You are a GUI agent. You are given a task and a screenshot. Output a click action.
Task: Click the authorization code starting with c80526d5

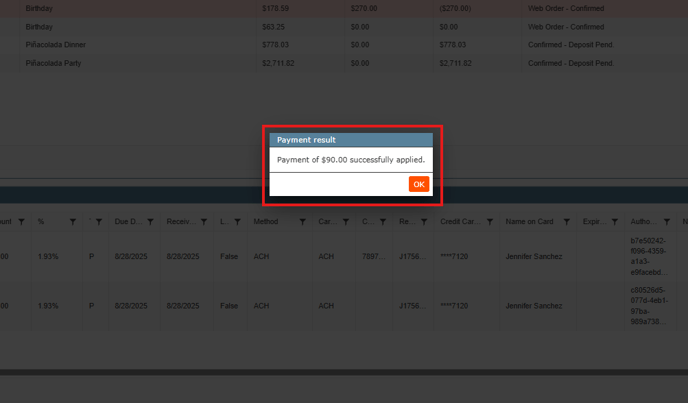tap(649, 306)
